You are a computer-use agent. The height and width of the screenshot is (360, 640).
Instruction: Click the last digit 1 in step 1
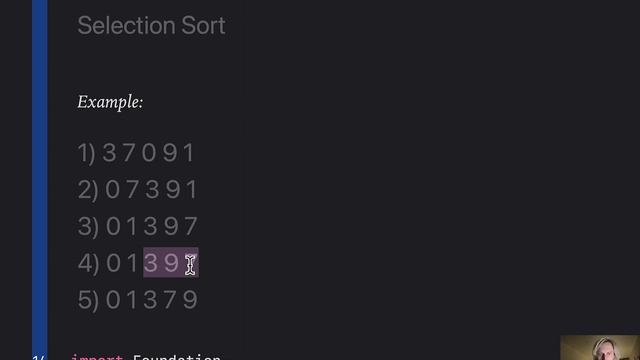[x=189, y=153]
